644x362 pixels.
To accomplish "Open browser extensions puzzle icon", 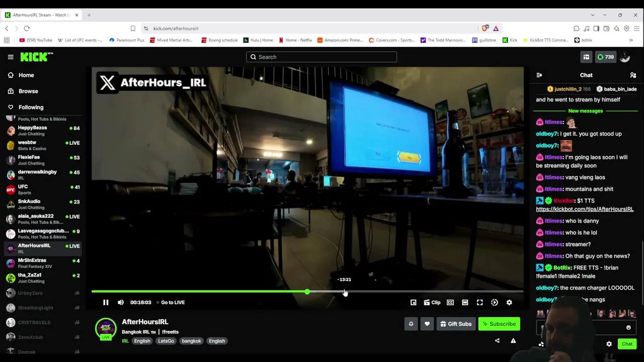I will coord(576,28).
